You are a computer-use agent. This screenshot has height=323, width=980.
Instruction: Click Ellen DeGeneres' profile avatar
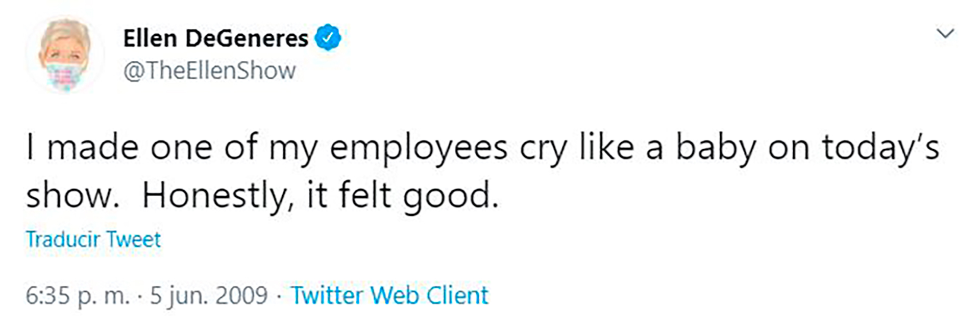click(x=65, y=54)
